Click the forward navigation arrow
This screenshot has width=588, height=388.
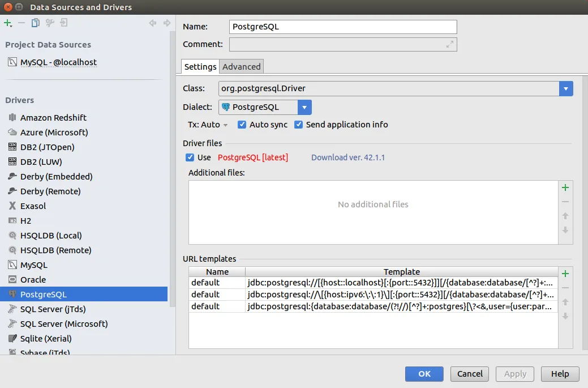pos(167,23)
